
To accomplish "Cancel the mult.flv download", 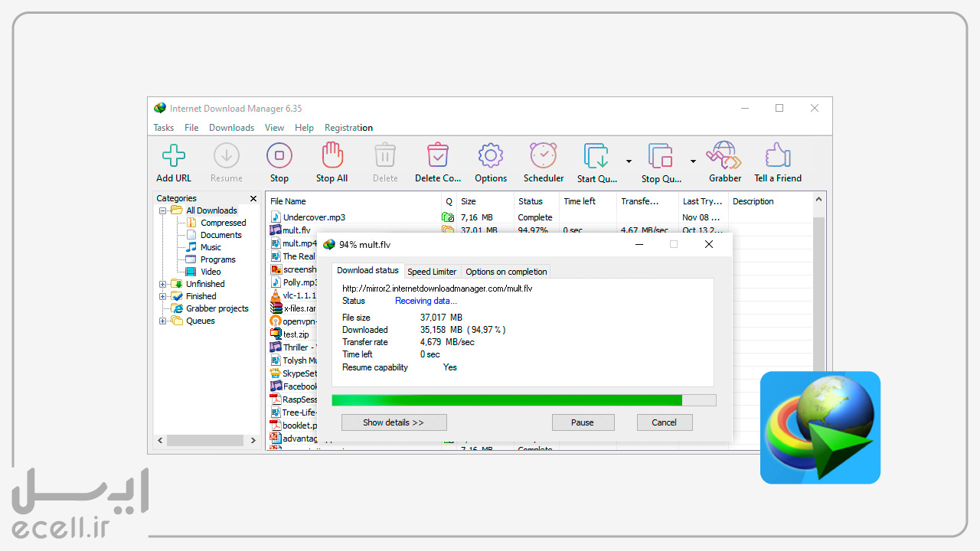I will (665, 422).
